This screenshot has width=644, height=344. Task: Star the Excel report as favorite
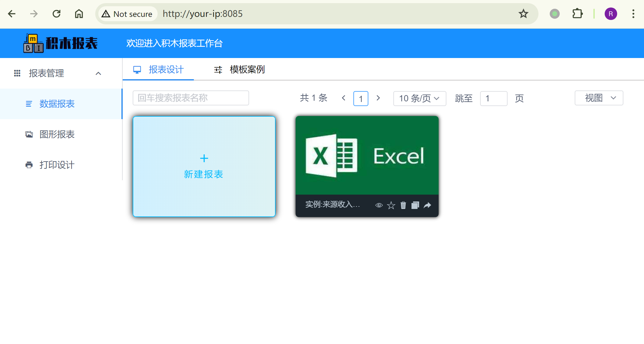[391, 205]
